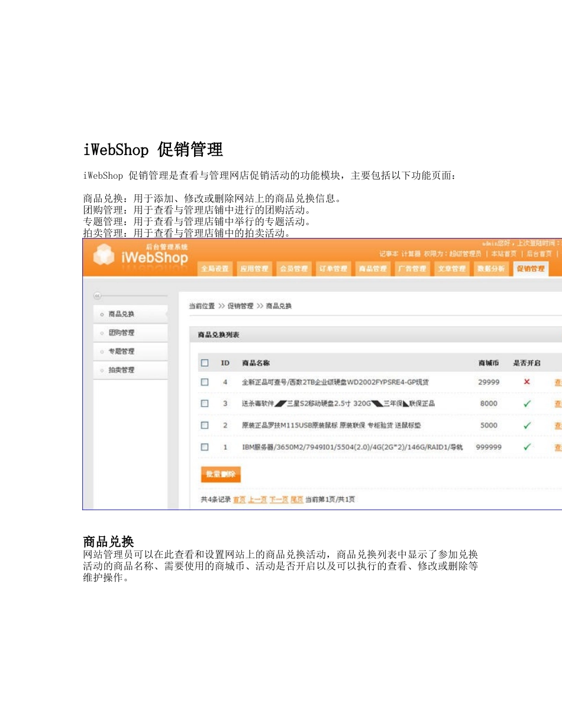Viewport: 562px width, 728px height.
Task: Click the green checkmark on product ID 2
Action: click(x=527, y=426)
